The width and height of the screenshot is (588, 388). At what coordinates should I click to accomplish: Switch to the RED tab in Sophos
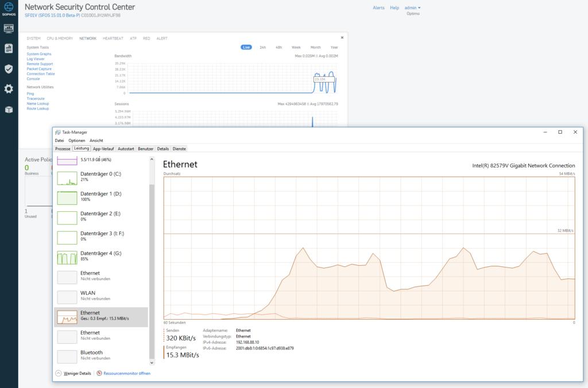pyautogui.click(x=146, y=38)
